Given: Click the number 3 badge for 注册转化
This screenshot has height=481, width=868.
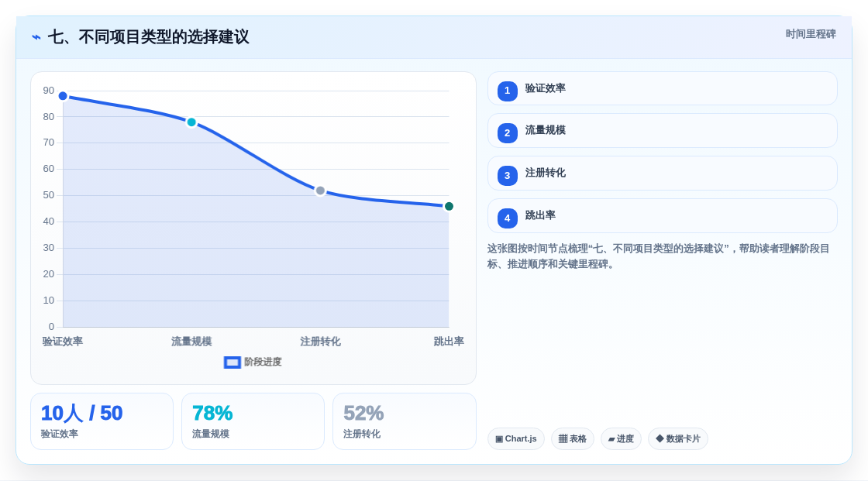Looking at the screenshot, I should click(x=507, y=176).
